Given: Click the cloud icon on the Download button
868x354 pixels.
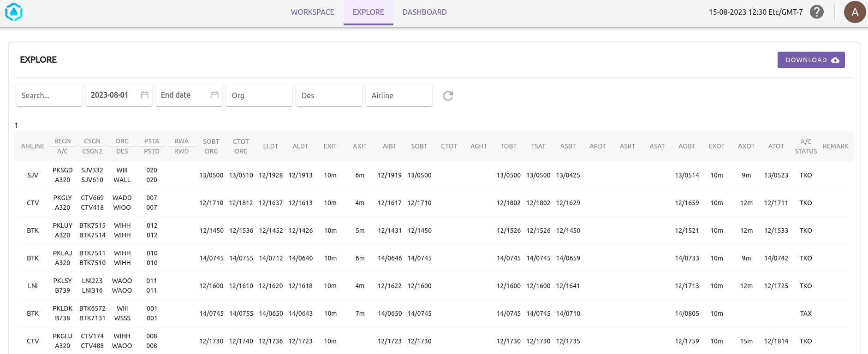Looking at the screenshot, I should click(x=835, y=60).
